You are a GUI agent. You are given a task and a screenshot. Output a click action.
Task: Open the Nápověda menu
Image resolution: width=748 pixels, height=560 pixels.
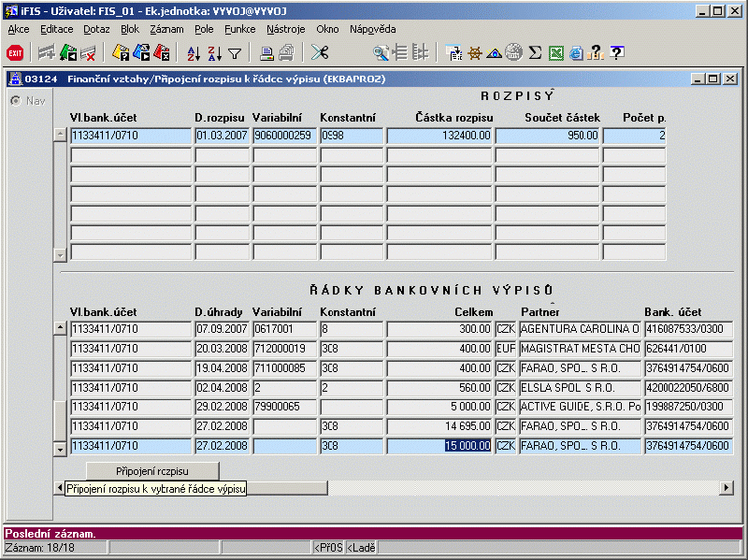372,29
